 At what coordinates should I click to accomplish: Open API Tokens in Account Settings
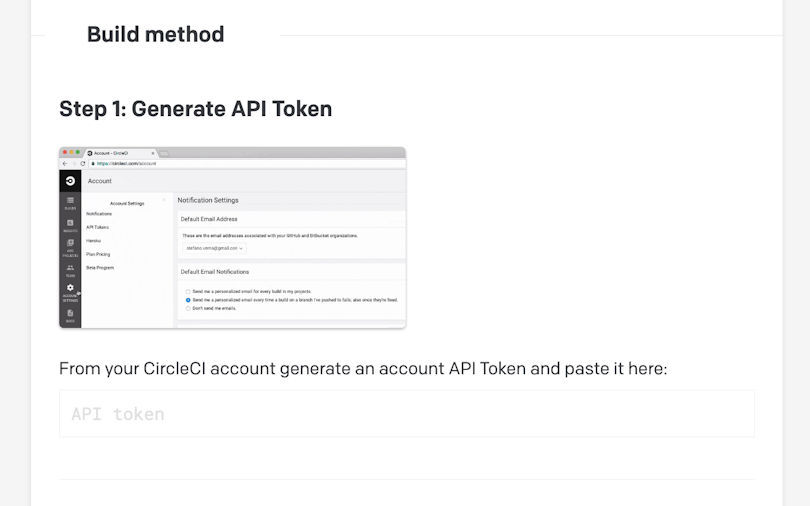coord(98,227)
